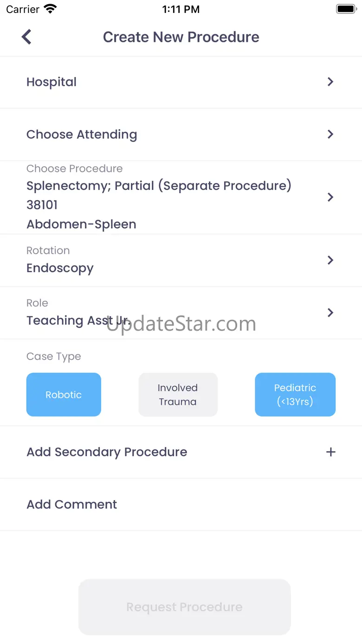This screenshot has width=362, height=644.
Task: Choose the Hospital row label
Action: tap(52, 82)
